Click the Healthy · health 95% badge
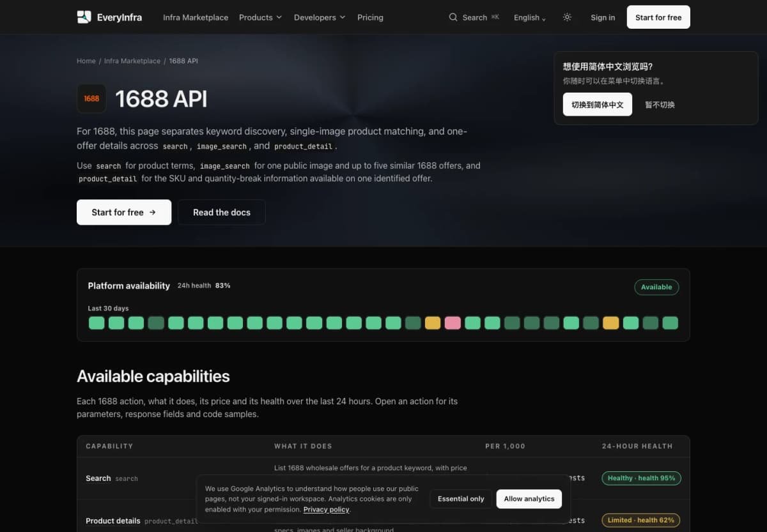Screen dimensions: 767x532 (x=641, y=478)
